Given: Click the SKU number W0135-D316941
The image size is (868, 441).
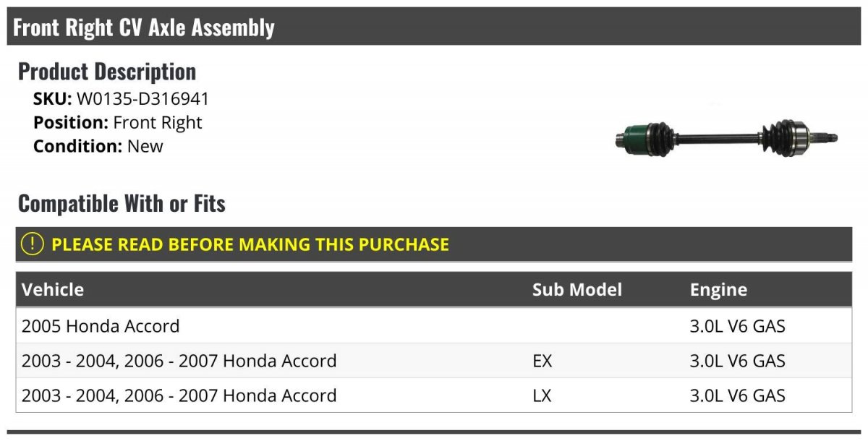Looking at the screenshot, I should click(x=142, y=99).
